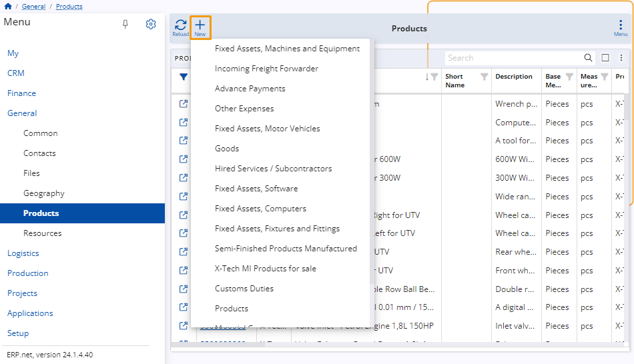Collapse General section
634x364 pixels.
[x=22, y=113]
